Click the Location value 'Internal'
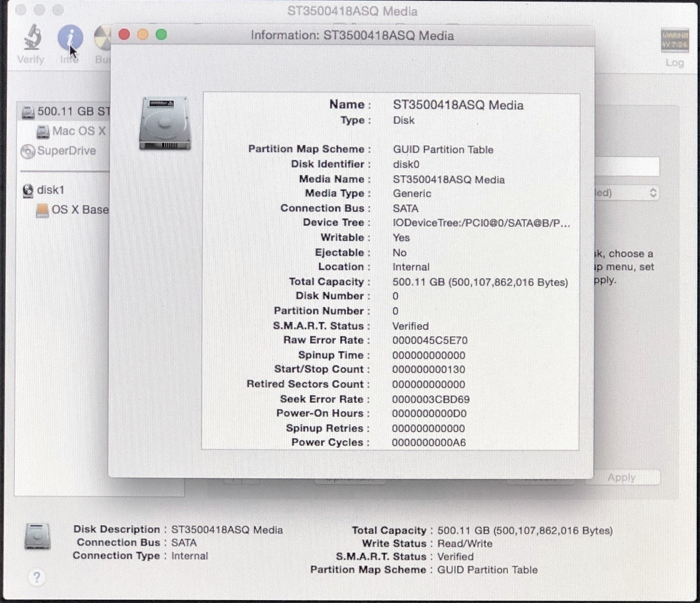The image size is (700, 603). point(411,267)
